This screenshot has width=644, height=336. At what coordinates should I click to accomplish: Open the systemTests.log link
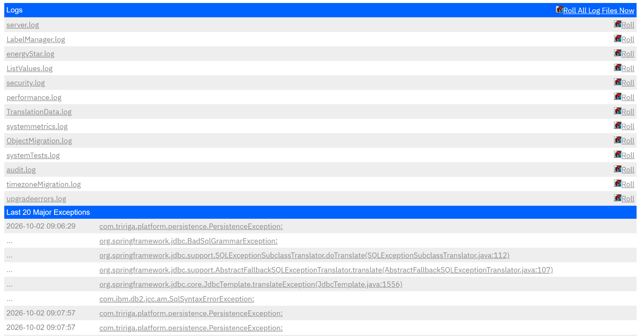tap(33, 155)
